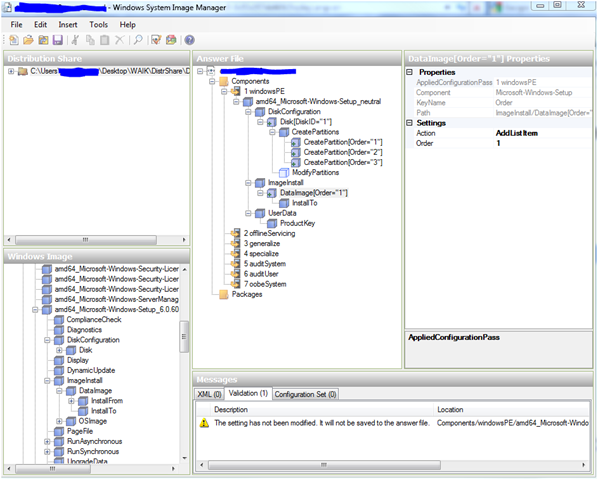
Task: Click the New Answer File toolbar icon
Action: (14, 40)
